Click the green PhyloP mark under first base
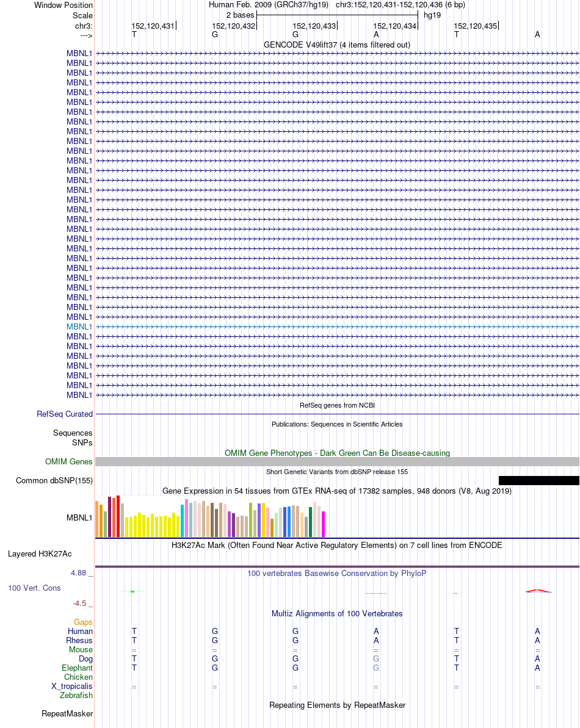 tap(133, 591)
